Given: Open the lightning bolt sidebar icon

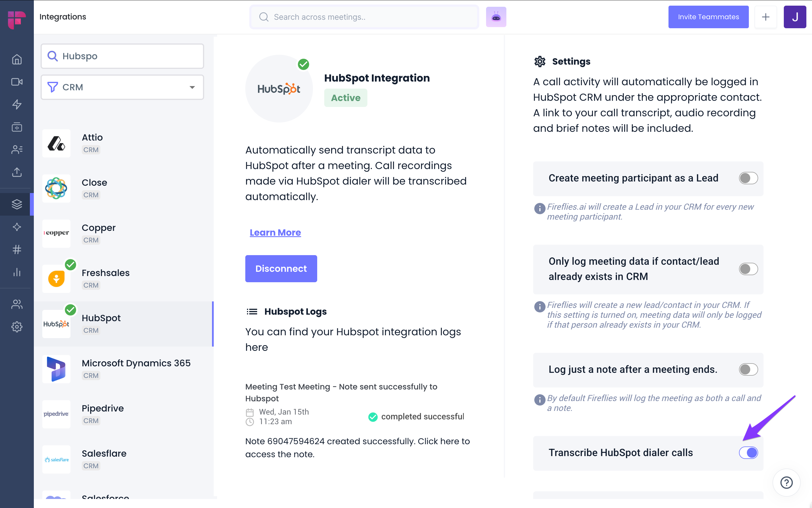Looking at the screenshot, I should tap(17, 104).
